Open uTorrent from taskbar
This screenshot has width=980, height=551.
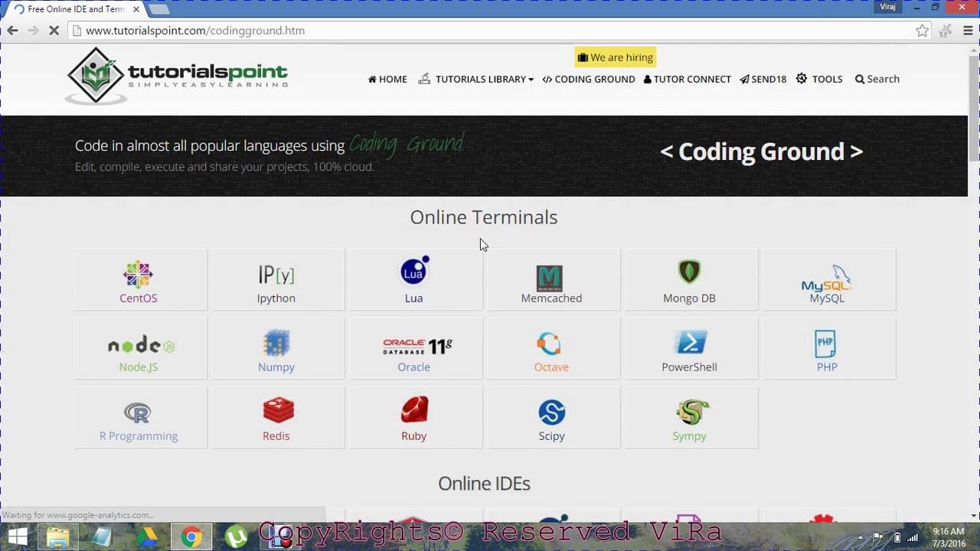coord(236,537)
